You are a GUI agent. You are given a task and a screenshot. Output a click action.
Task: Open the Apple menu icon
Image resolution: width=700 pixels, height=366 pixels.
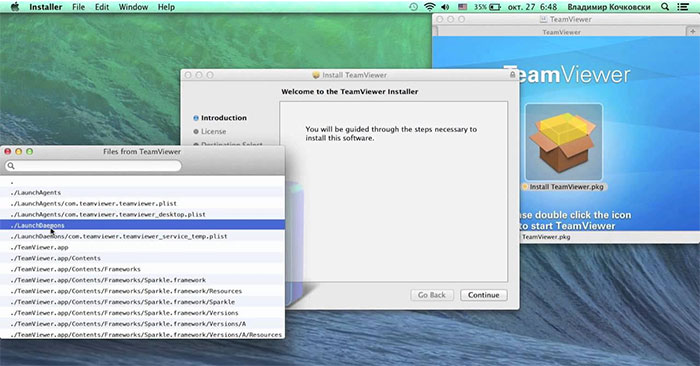point(15,7)
